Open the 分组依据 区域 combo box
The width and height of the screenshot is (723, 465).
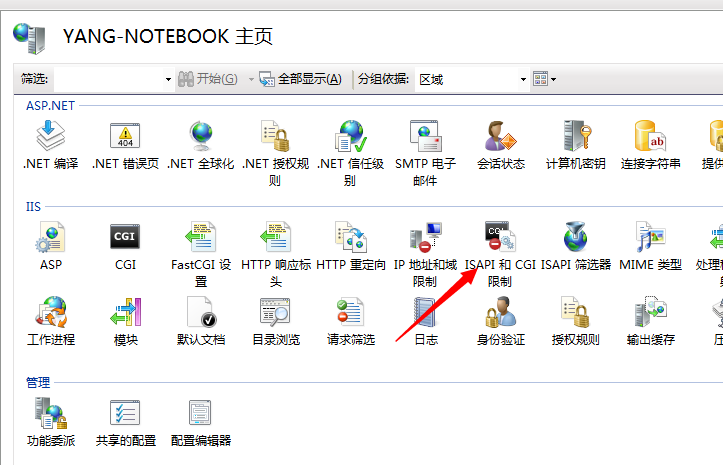[471, 79]
